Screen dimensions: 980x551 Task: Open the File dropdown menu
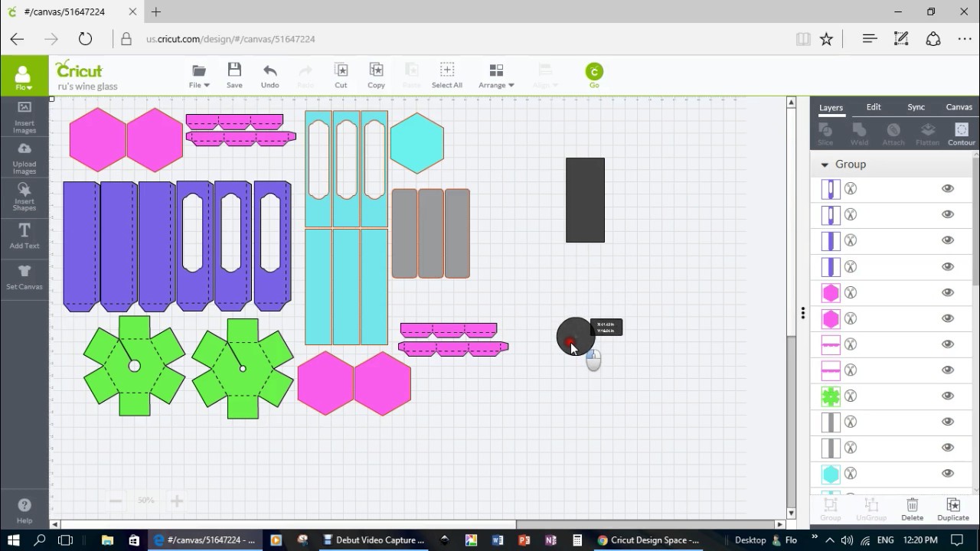pyautogui.click(x=199, y=76)
